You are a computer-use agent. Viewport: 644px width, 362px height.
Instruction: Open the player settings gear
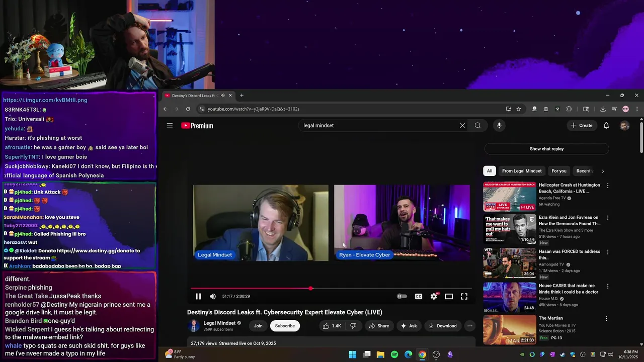(434, 297)
